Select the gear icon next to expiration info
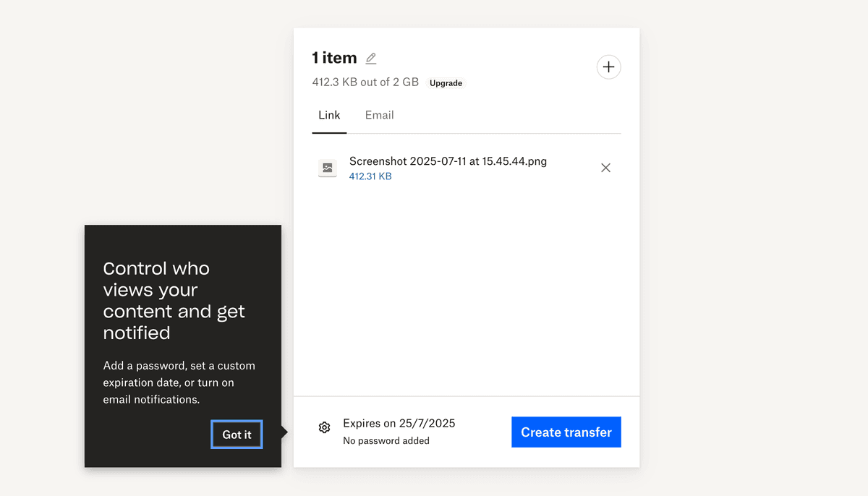The image size is (868, 496). click(324, 427)
